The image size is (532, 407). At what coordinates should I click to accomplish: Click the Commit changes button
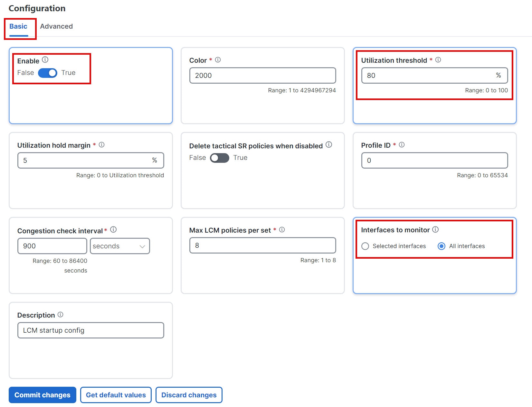[x=42, y=395]
